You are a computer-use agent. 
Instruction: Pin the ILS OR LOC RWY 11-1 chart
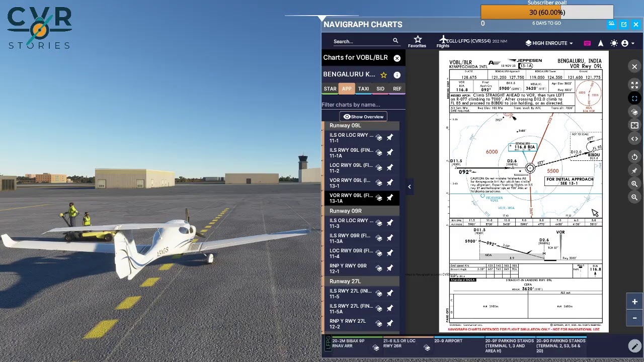coord(390,138)
